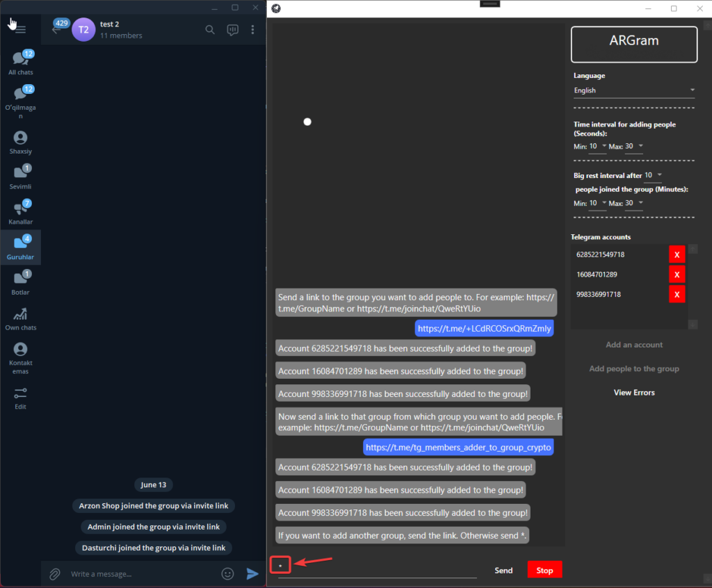The height and width of the screenshot is (588, 712).
Task: Expand the Language dropdown showing English
Action: [x=633, y=90]
